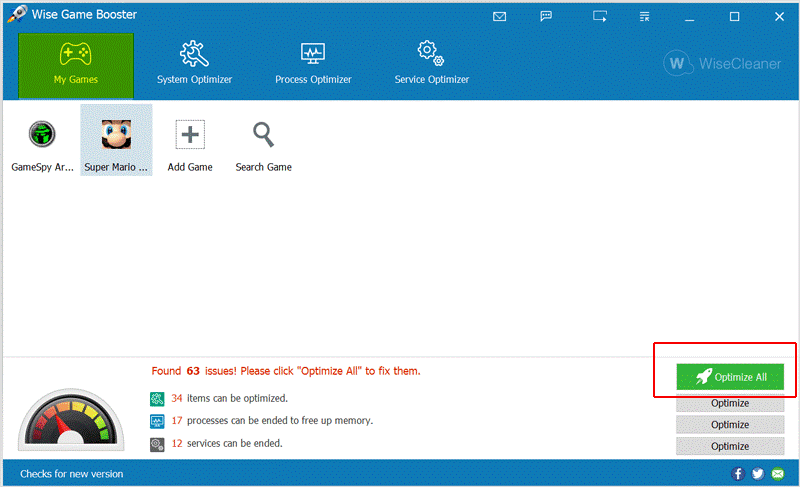The height and width of the screenshot is (487, 800).
Task: Open the Facebook icon in status bar
Action: [738, 474]
